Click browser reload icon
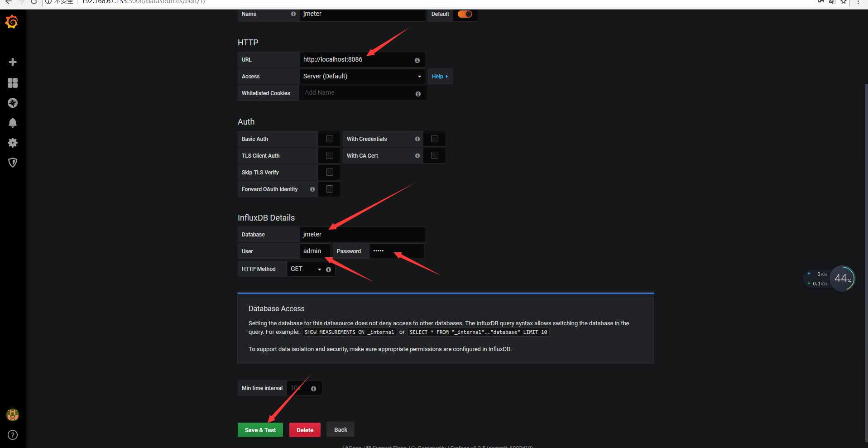The width and height of the screenshot is (868, 448). coord(34,2)
